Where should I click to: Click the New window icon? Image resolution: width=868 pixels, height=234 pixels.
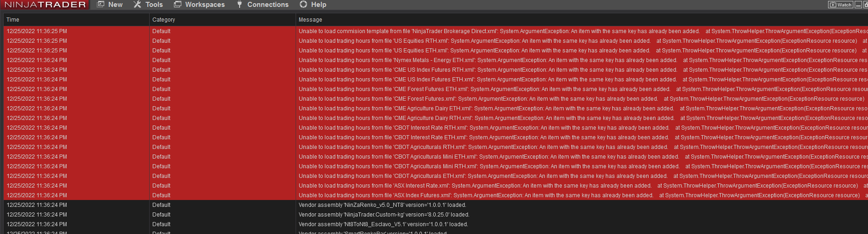pos(101,5)
